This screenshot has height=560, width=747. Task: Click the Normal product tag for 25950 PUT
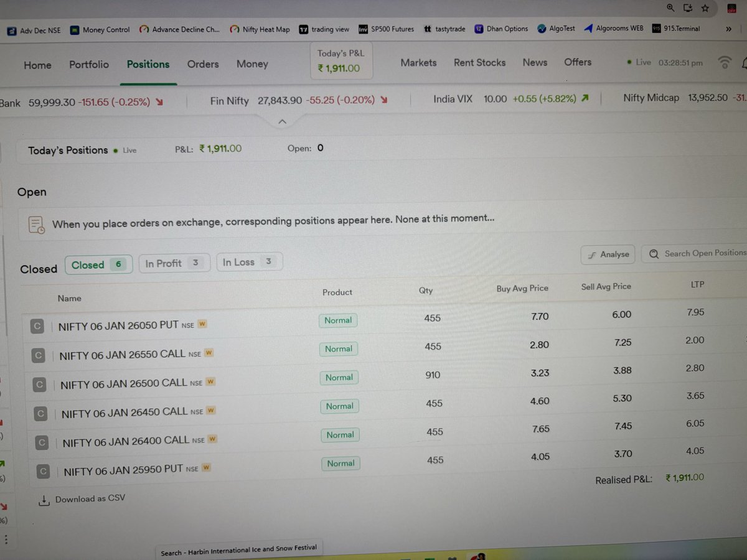(341, 464)
